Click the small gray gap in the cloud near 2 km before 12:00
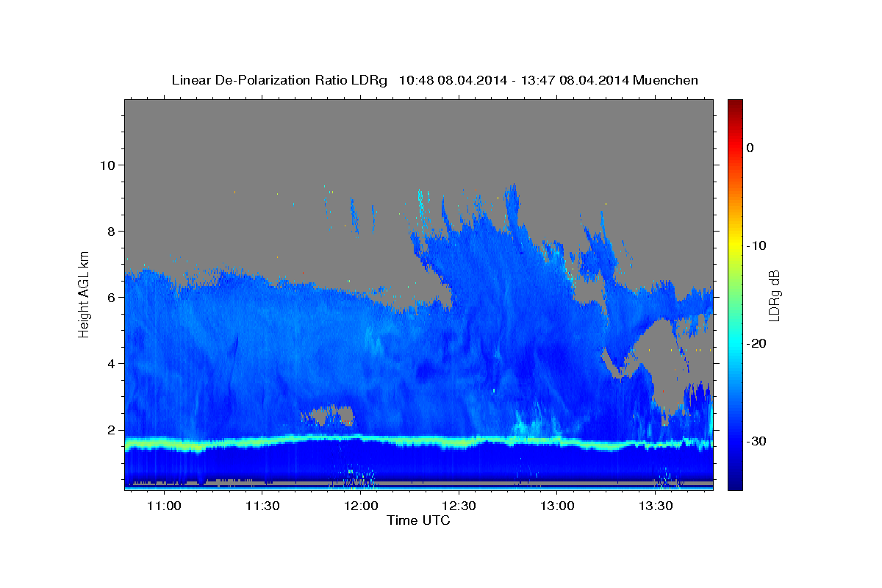This screenshot has height=588, width=882. [329, 416]
